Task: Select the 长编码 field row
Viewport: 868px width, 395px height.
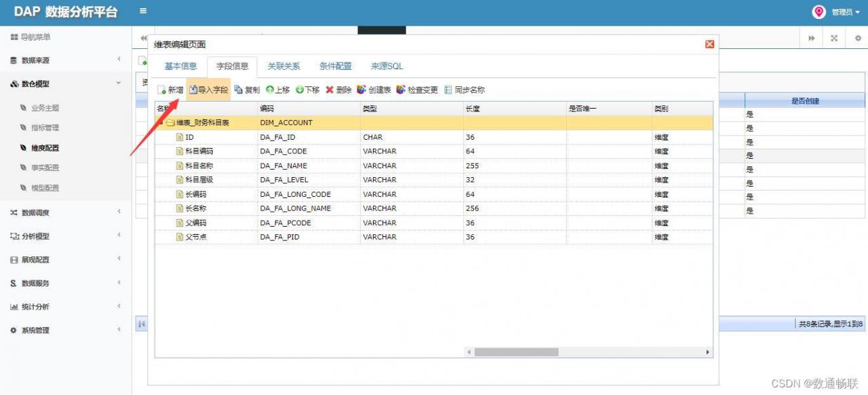Action: 434,194
